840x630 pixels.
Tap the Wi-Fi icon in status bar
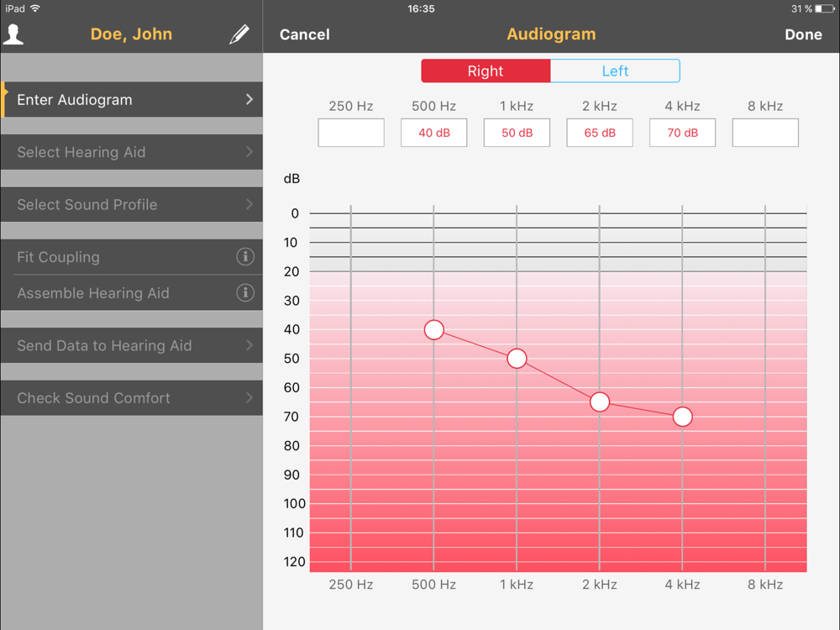pyautogui.click(x=35, y=8)
